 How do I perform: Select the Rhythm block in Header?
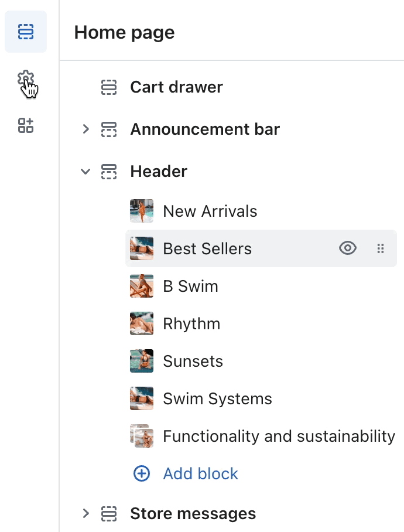pos(191,323)
